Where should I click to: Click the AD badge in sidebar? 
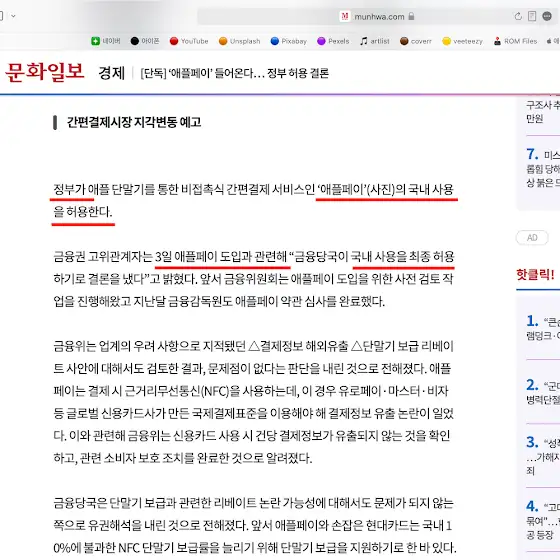coord(532,238)
